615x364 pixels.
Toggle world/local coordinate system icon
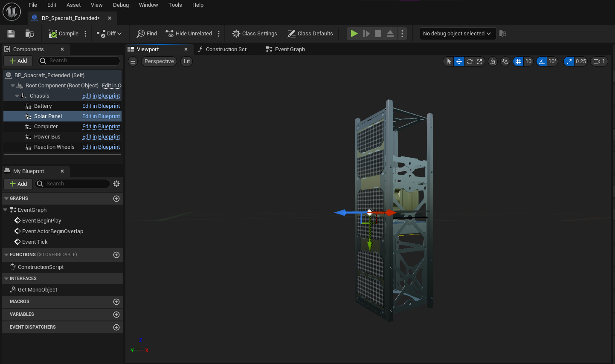point(493,61)
